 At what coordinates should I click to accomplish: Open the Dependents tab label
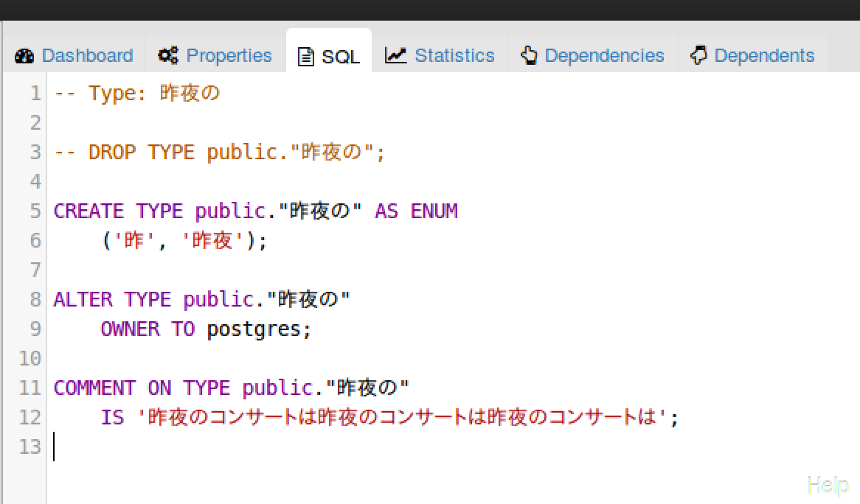tap(764, 56)
